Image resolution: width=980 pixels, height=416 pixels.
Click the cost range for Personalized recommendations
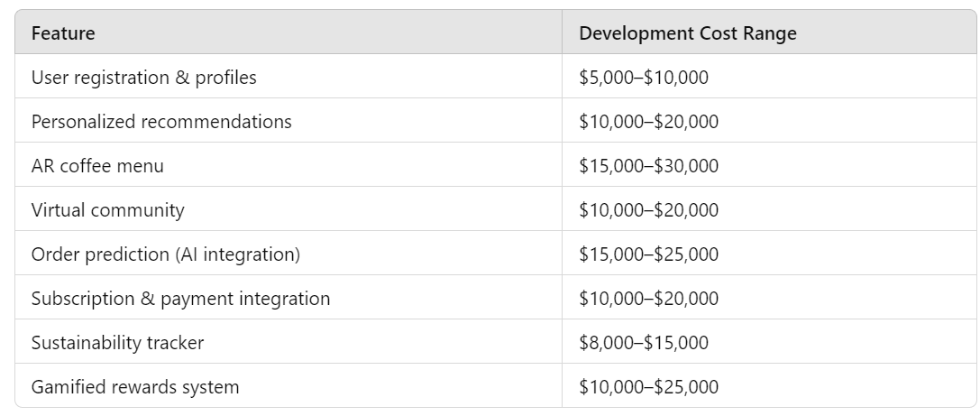point(648,122)
